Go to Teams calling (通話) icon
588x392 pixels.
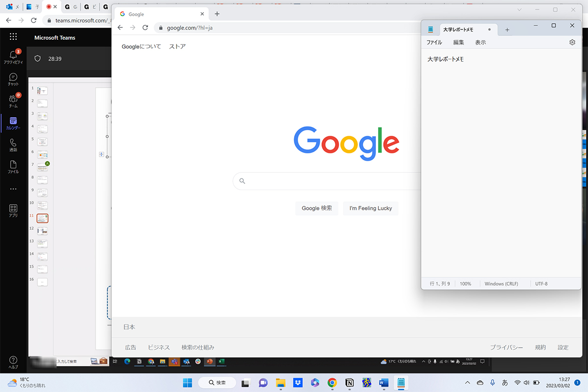(x=13, y=145)
